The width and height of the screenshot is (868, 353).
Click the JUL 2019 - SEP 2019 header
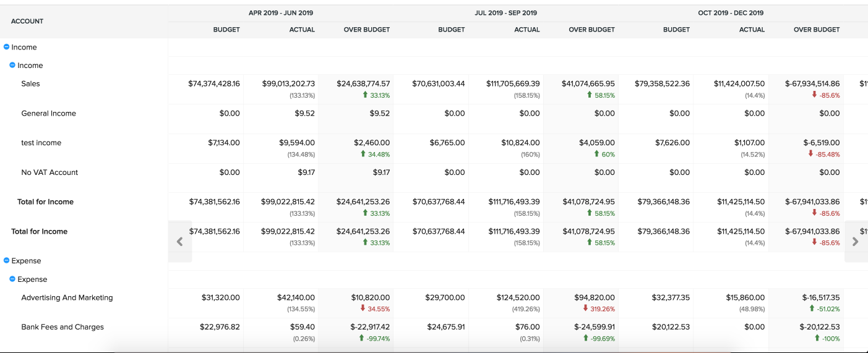[x=505, y=13]
